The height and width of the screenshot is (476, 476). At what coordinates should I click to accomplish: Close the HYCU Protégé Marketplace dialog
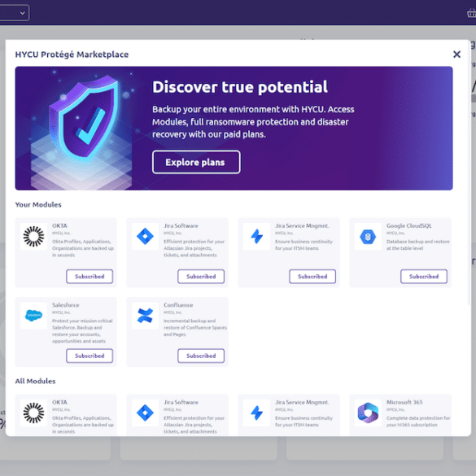click(x=456, y=55)
